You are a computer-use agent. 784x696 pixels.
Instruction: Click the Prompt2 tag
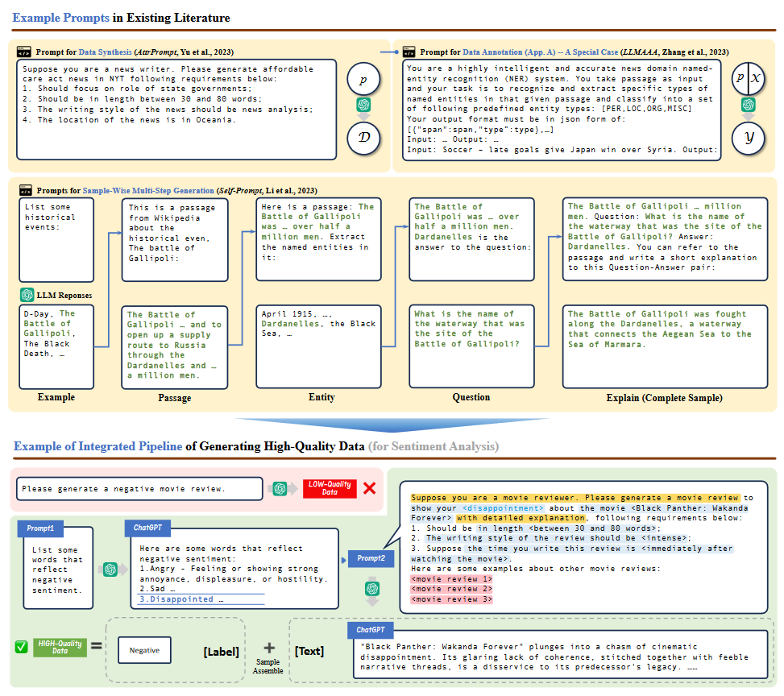[x=371, y=558]
